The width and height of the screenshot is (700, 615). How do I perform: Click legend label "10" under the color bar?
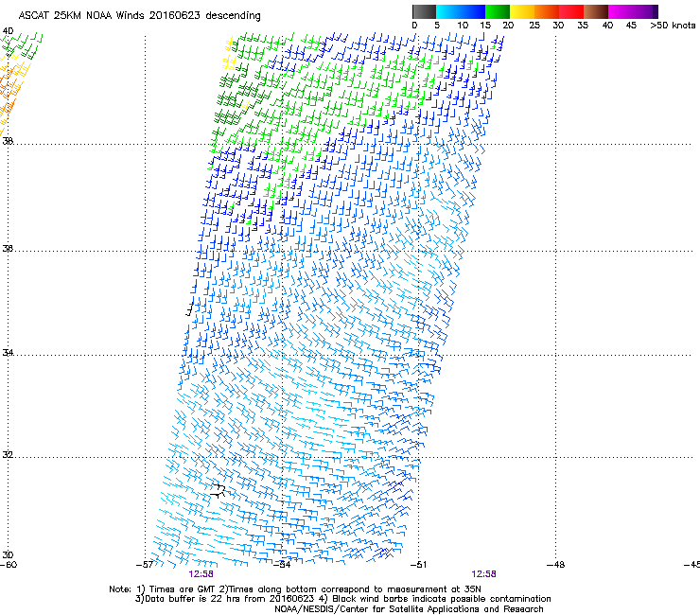[463, 26]
